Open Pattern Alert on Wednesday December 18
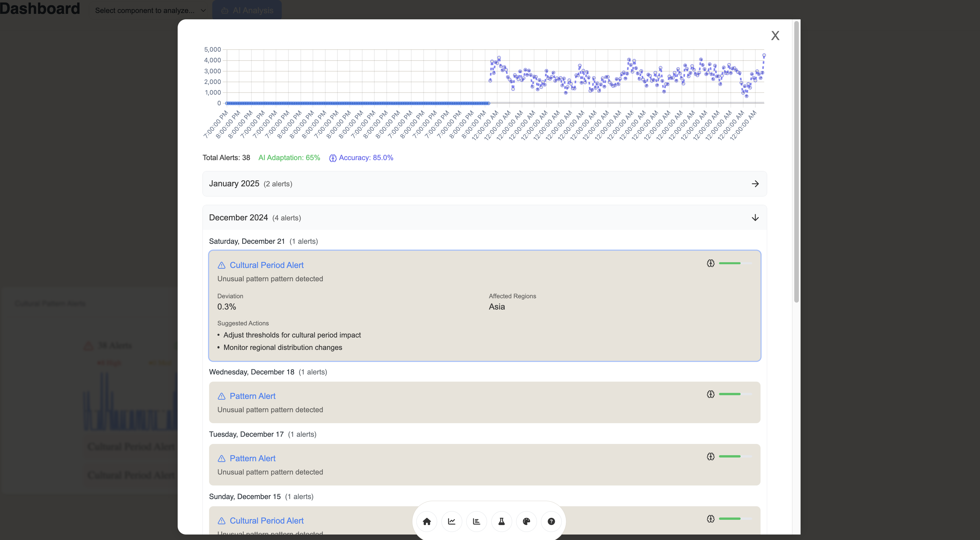 point(252,396)
